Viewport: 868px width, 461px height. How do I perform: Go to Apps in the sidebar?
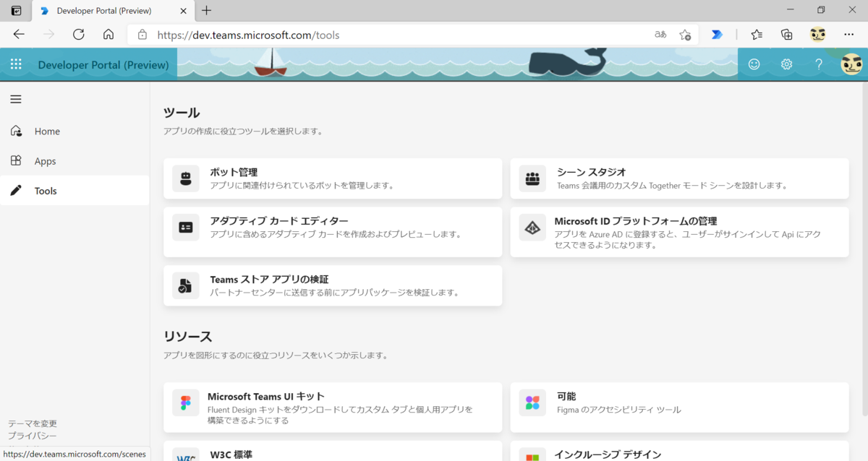pyautogui.click(x=75, y=160)
